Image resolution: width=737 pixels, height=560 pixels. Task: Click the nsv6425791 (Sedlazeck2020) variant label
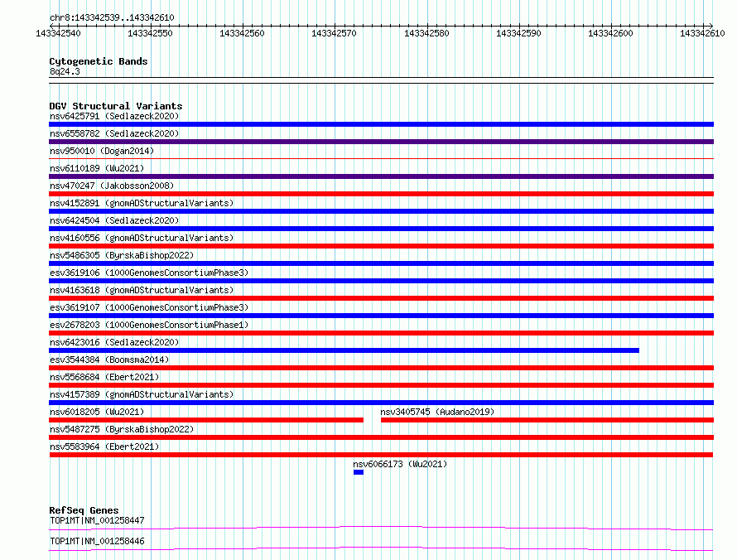tap(114, 116)
